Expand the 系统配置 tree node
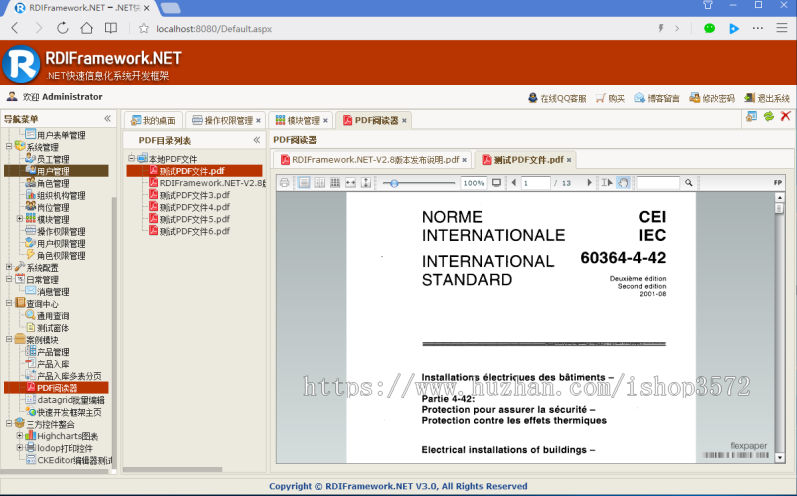Image resolution: width=797 pixels, height=496 pixels. 9,267
